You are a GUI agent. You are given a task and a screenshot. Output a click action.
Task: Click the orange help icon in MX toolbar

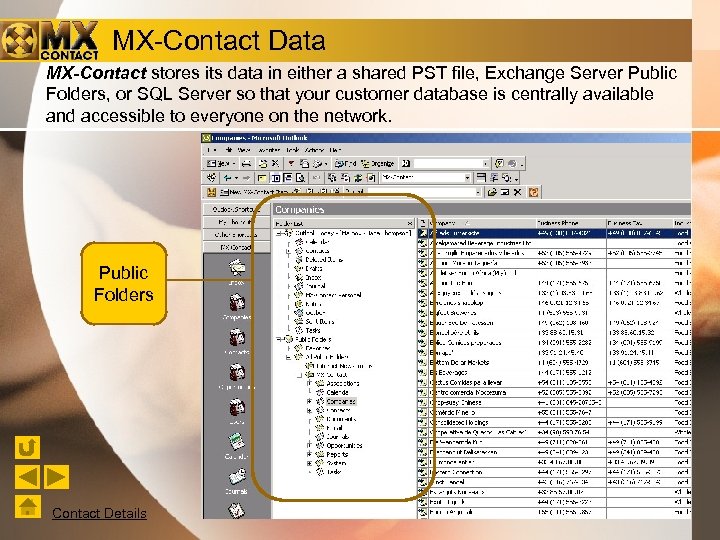(533, 192)
